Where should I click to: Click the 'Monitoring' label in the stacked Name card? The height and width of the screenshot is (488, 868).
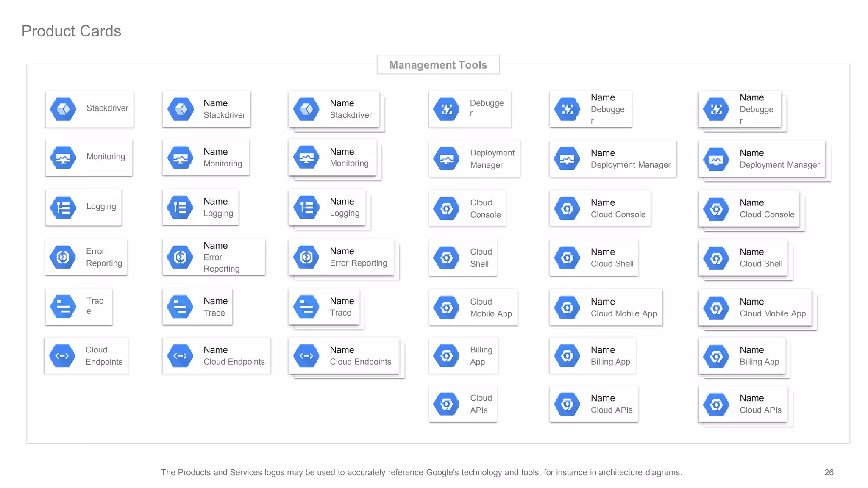(x=349, y=164)
